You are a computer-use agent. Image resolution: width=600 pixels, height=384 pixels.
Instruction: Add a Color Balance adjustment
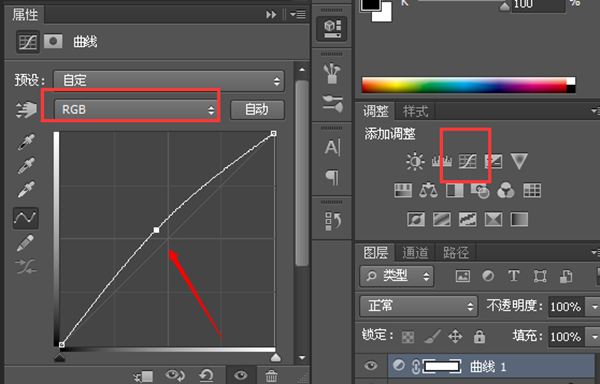click(x=428, y=190)
